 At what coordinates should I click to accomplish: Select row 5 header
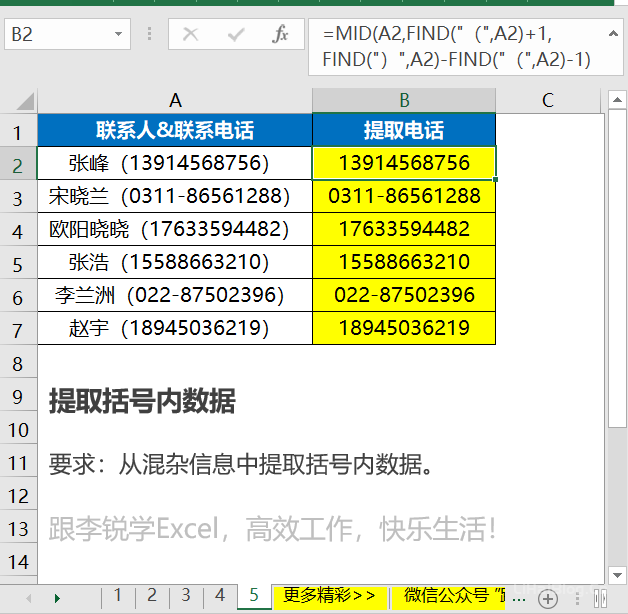click(17, 263)
